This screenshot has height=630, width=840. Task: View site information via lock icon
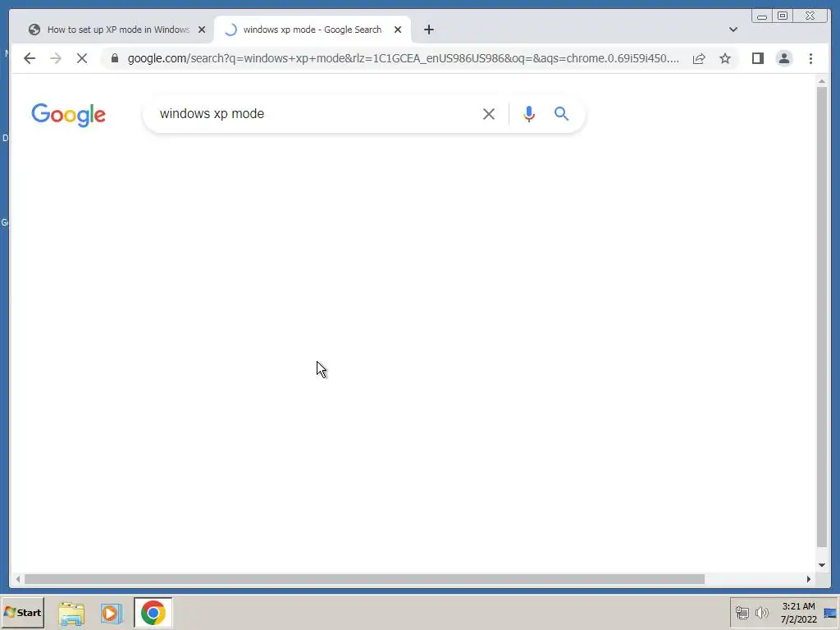[115, 58]
